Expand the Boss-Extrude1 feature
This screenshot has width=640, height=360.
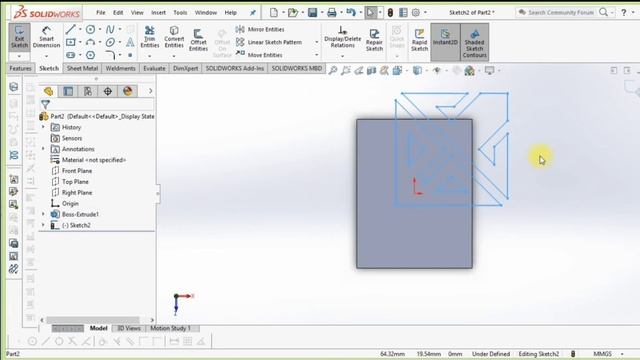(43, 214)
